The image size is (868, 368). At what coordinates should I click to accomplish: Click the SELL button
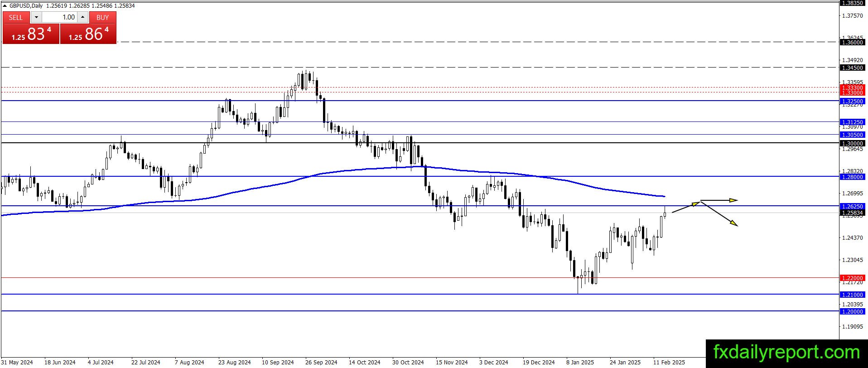tap(16, 17)
